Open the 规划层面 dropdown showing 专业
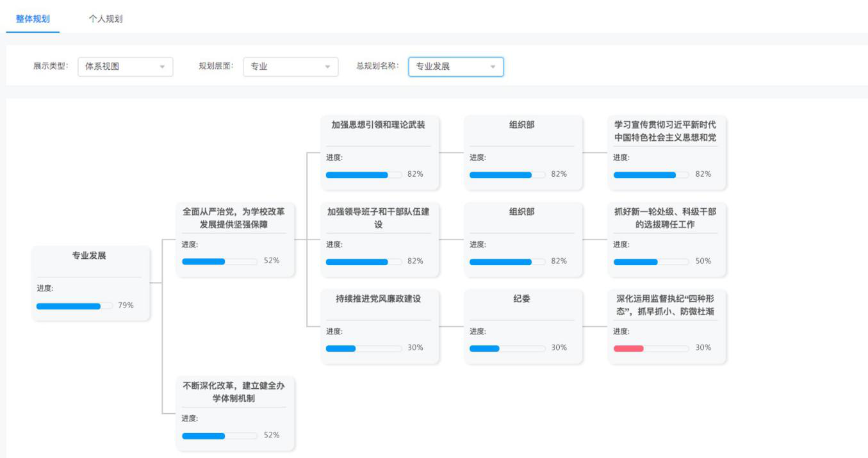 point(290,67)
